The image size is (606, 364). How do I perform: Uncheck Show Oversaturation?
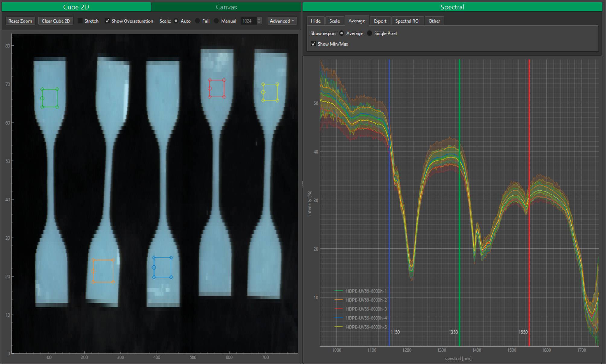[107, 21]
